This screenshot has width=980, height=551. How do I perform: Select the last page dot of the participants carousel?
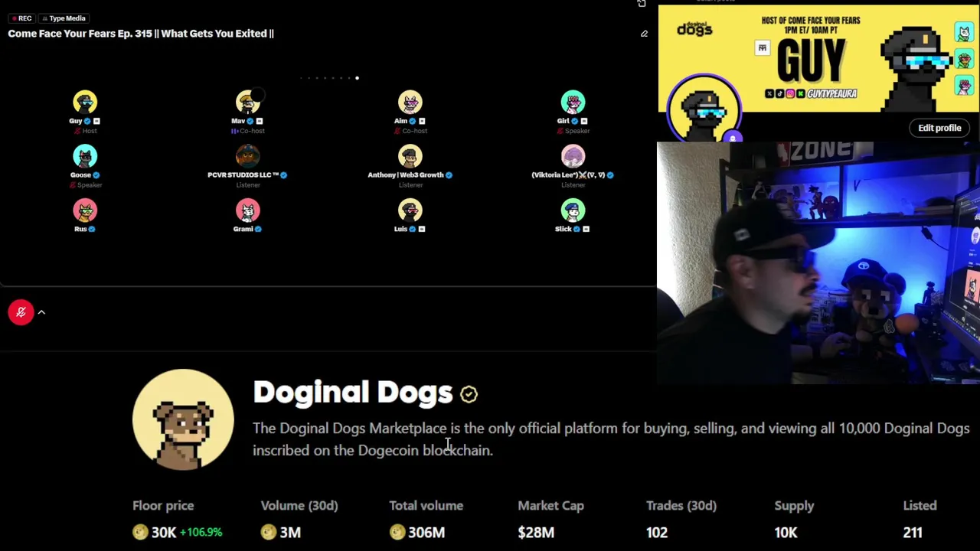tap(357, 78)
